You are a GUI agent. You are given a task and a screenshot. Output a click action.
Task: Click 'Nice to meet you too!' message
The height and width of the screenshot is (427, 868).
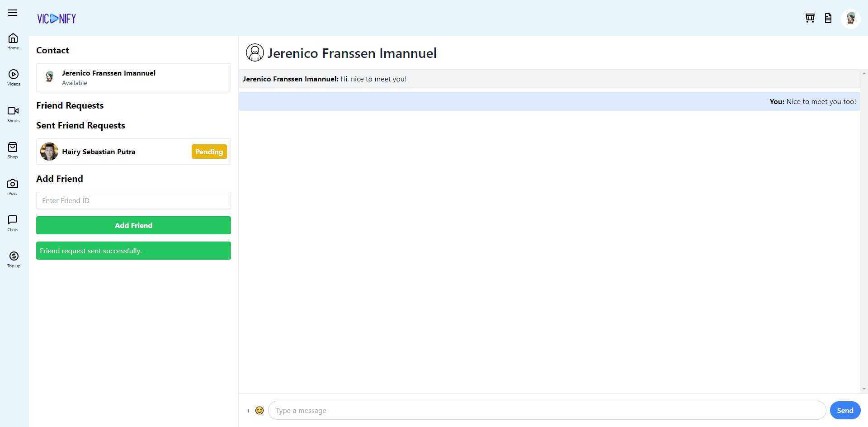point(821,101)
